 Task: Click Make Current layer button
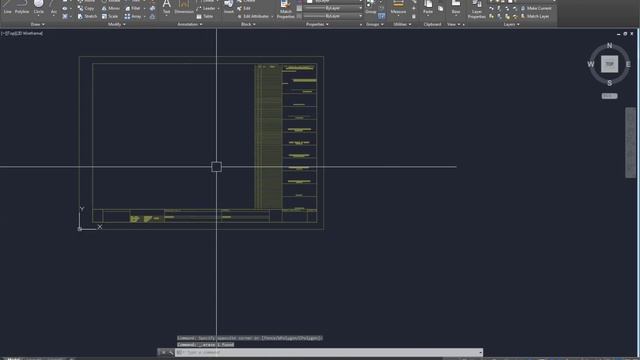pos(536,8)
